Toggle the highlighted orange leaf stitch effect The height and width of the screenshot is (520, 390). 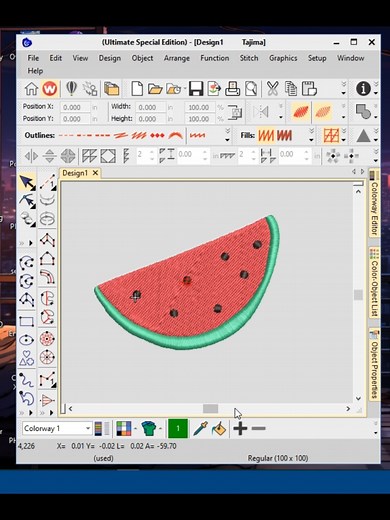[301, 111]
